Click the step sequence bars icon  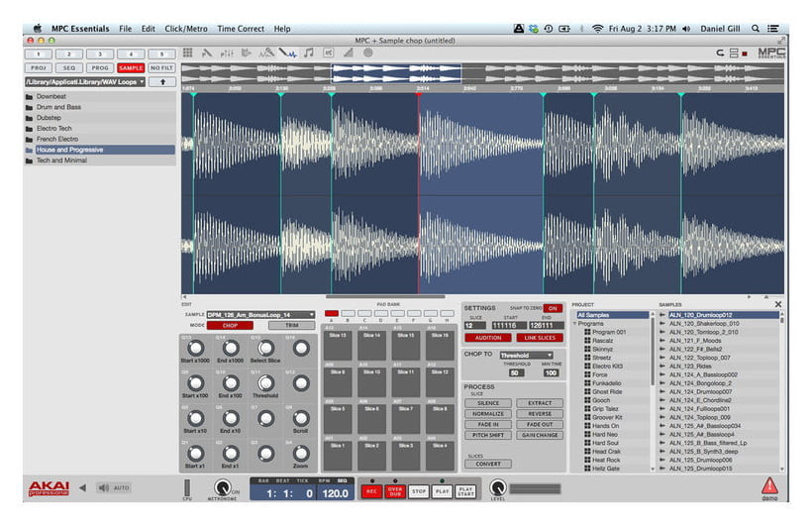[349, 52]
